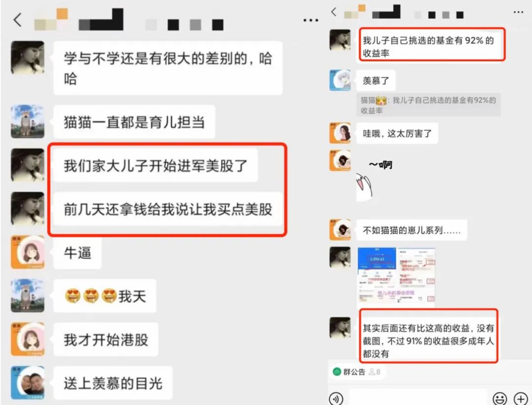The height and width of the screenshot is (405, 532).
Task: Tap the plus icon for more attachments
Action: pyautogui.click(x=521, y=399)
